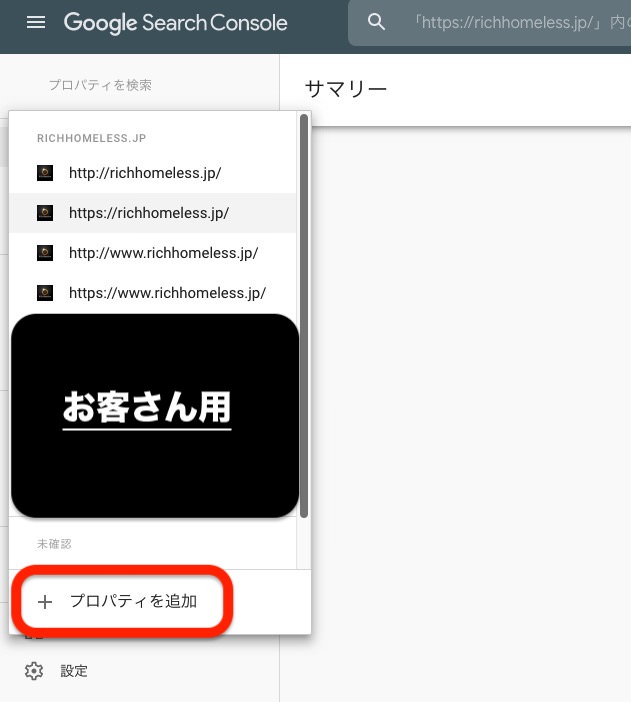
Task: Choose the highlighted https://richhomeless.jp/ property
Action: point(149,213)
